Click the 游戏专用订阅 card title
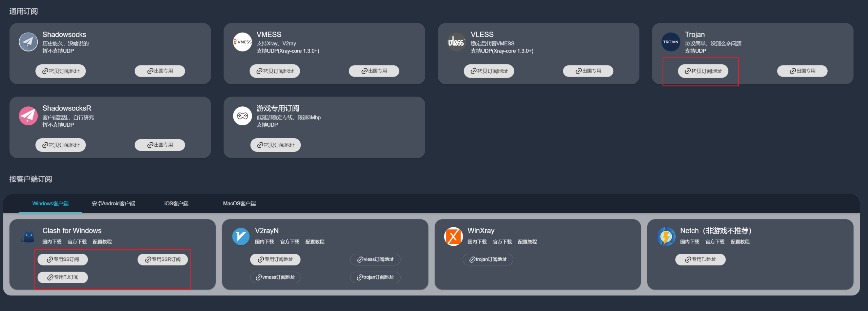 pos(278,108)
